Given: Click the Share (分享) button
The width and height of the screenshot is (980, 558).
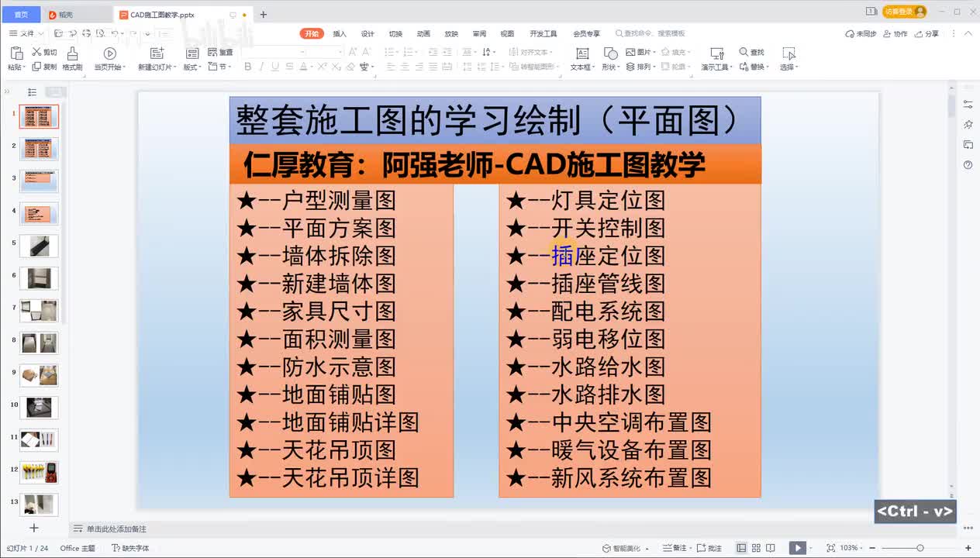Looking at the screenshot, I should click(927, 33).
